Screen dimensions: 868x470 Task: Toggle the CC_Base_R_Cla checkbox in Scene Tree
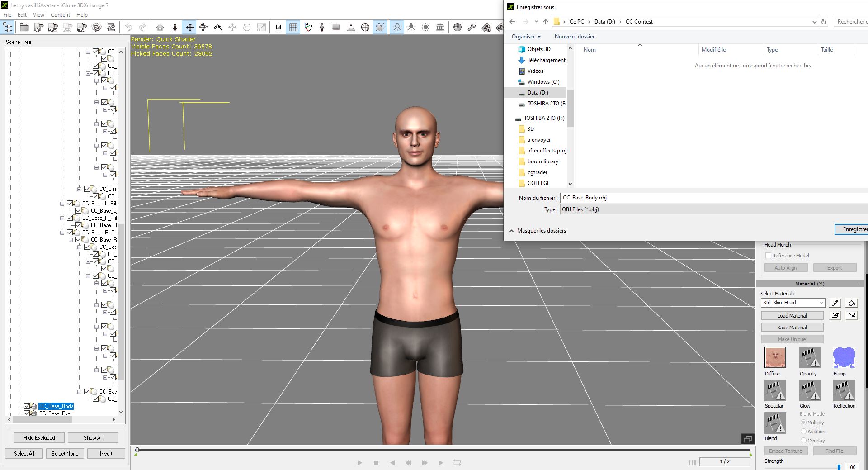pyautogui.click(x=70, y=233)
